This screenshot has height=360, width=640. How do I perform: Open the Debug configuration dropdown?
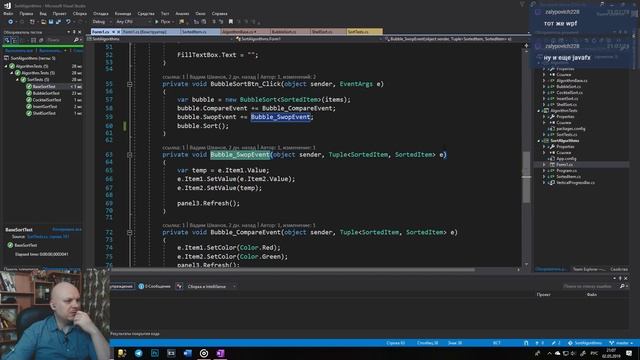click(101, 22)
